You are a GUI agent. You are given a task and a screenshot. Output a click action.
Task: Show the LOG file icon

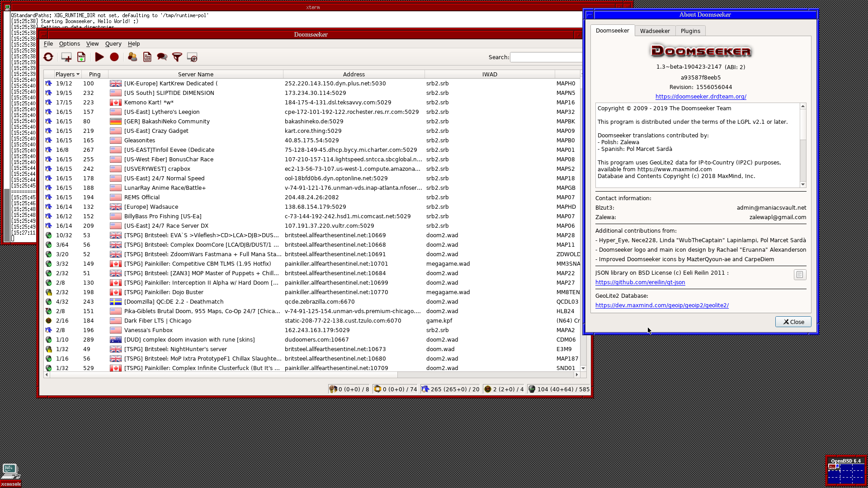click(x=147, y=57)
